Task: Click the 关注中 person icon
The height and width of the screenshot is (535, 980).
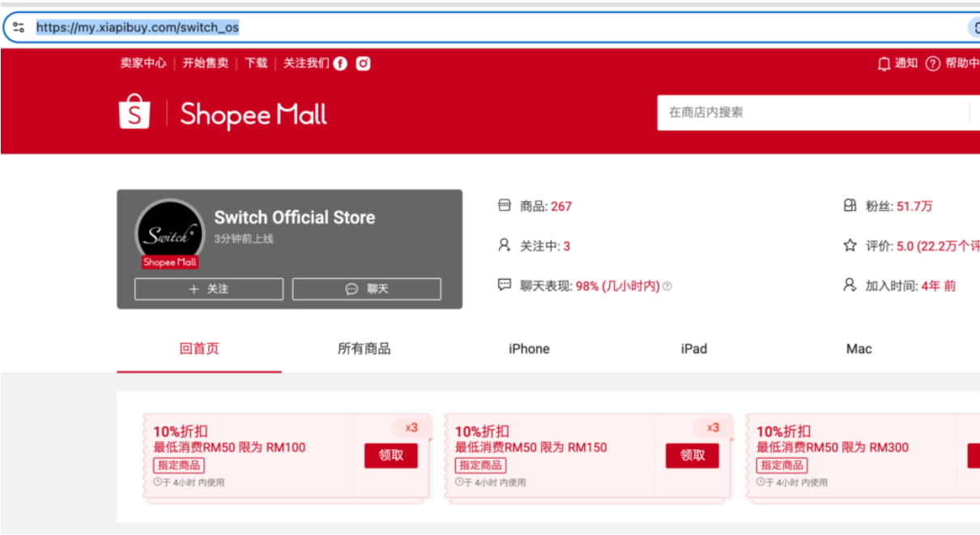Action: click(505, 245)
